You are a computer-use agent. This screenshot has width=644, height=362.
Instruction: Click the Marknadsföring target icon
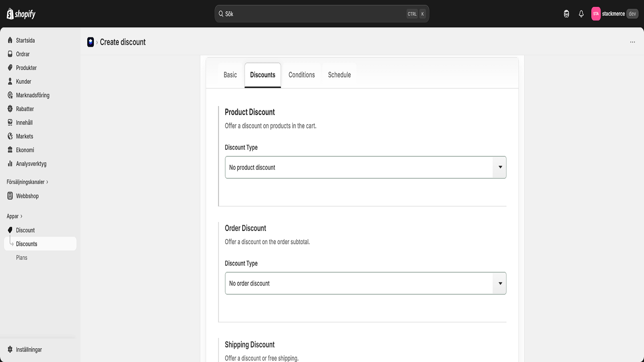(10, 95)
